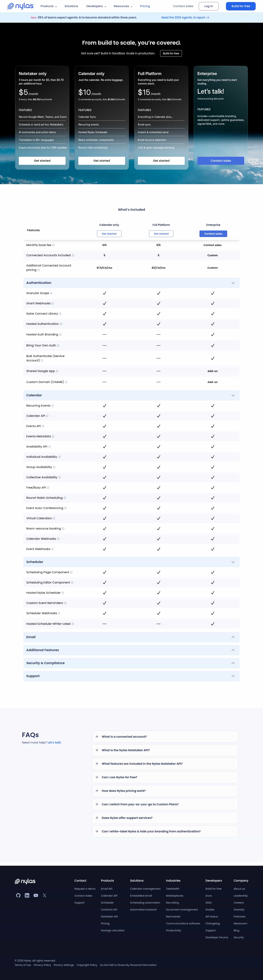Go to Solutions in the top navigation
The height and width of the screenshot is (980, 263).
(x=71, y=6)
